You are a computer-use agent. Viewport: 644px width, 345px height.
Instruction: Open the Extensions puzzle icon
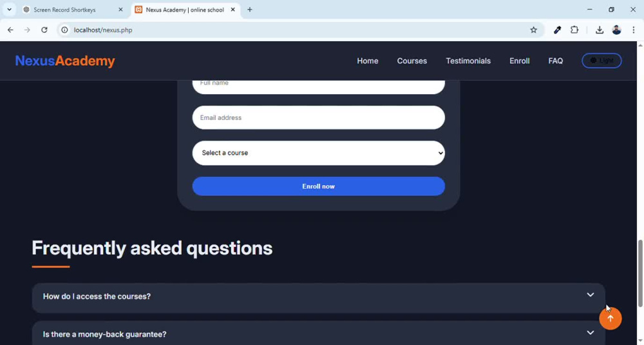point(574,30)
